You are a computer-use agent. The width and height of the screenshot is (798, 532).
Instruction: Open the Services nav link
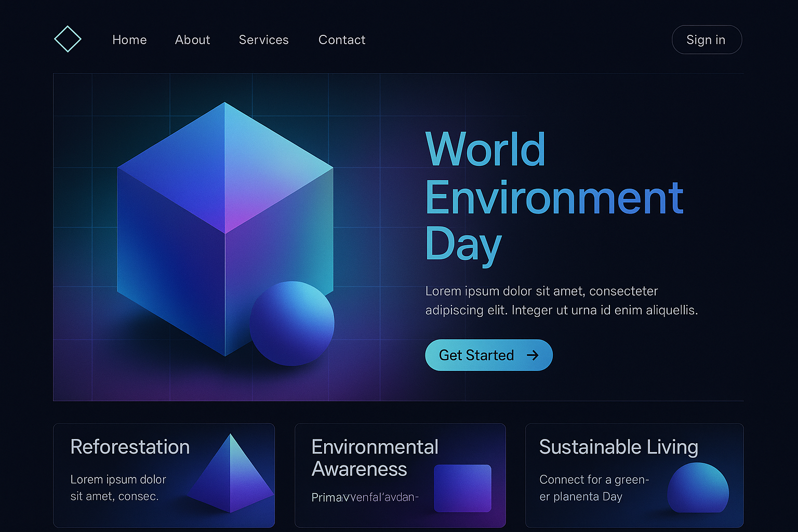pos(263,40)
